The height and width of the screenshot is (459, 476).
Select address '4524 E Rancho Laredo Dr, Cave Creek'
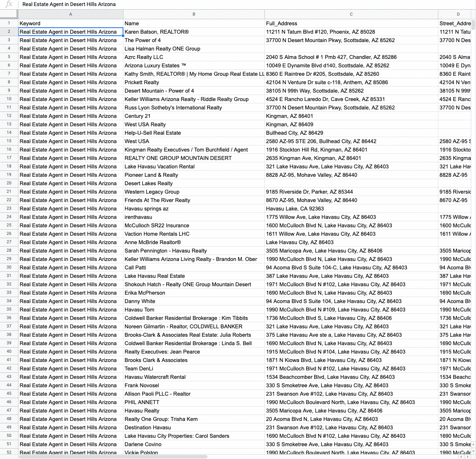pos(351,99)
